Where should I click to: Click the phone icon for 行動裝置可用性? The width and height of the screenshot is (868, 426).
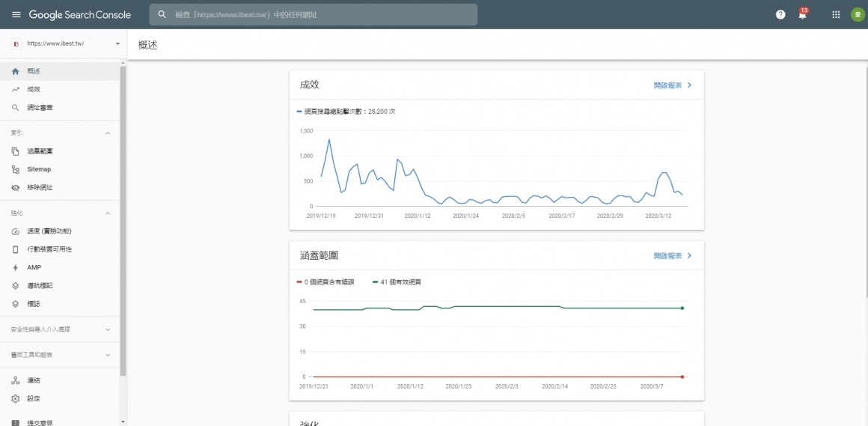[16, 249]
